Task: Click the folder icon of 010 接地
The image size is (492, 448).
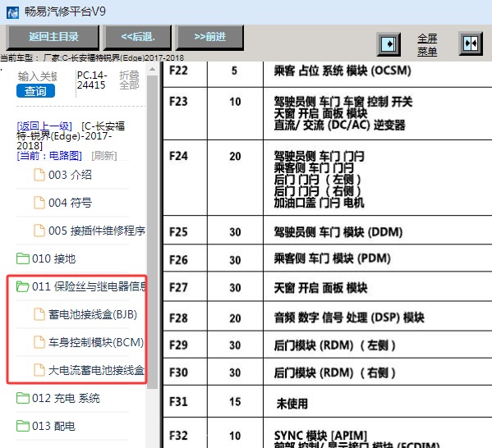Action: pos(23,258)
